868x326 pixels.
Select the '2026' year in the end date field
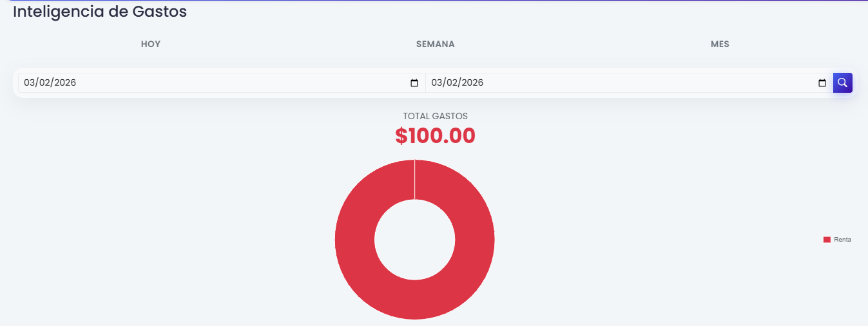pos(472,83)
